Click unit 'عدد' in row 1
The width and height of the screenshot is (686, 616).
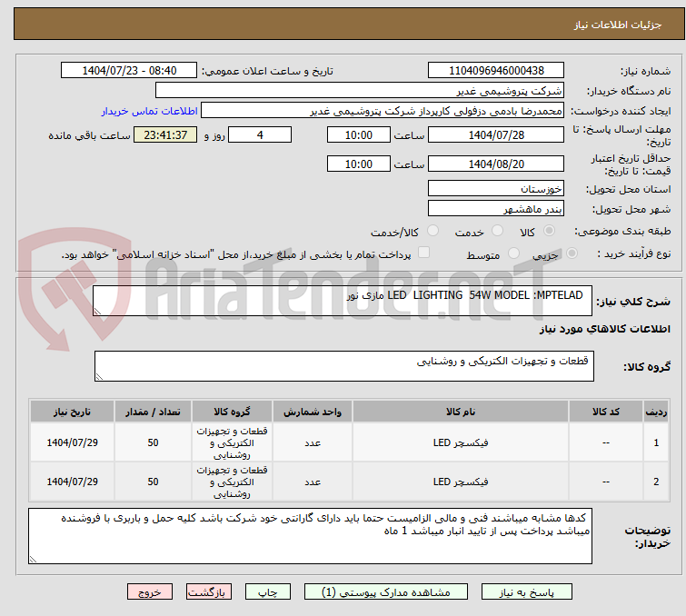point(313,443)
